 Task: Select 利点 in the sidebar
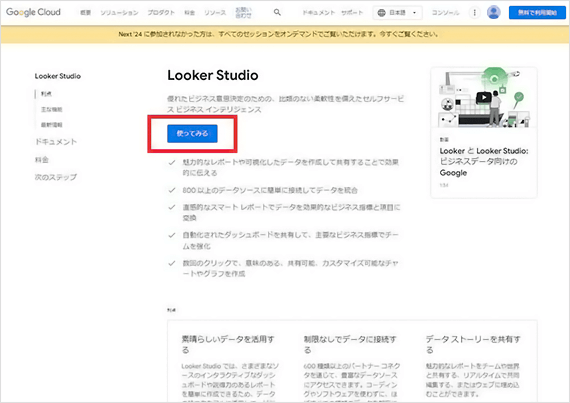pyautogui.click(x=46, y=94)
